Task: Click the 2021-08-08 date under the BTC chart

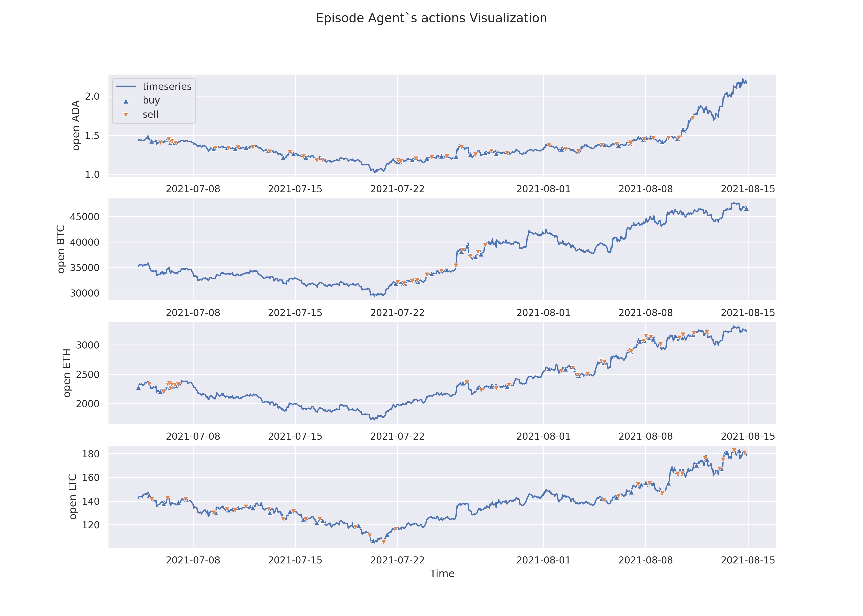Action: (646, 313)
